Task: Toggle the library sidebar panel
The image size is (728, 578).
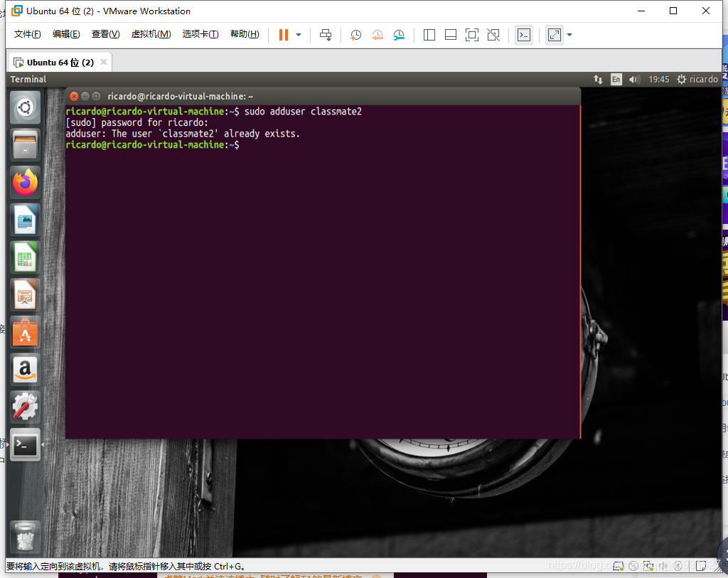Action: pyautogui.click(x=429, y=35)
